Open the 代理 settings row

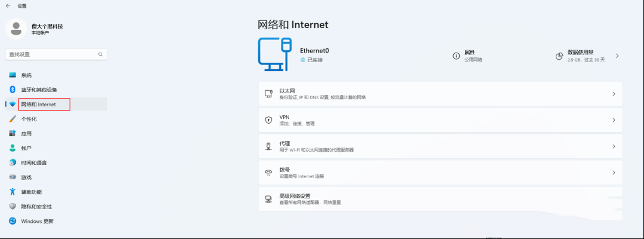pyautogui.click(x=440, y=146)
